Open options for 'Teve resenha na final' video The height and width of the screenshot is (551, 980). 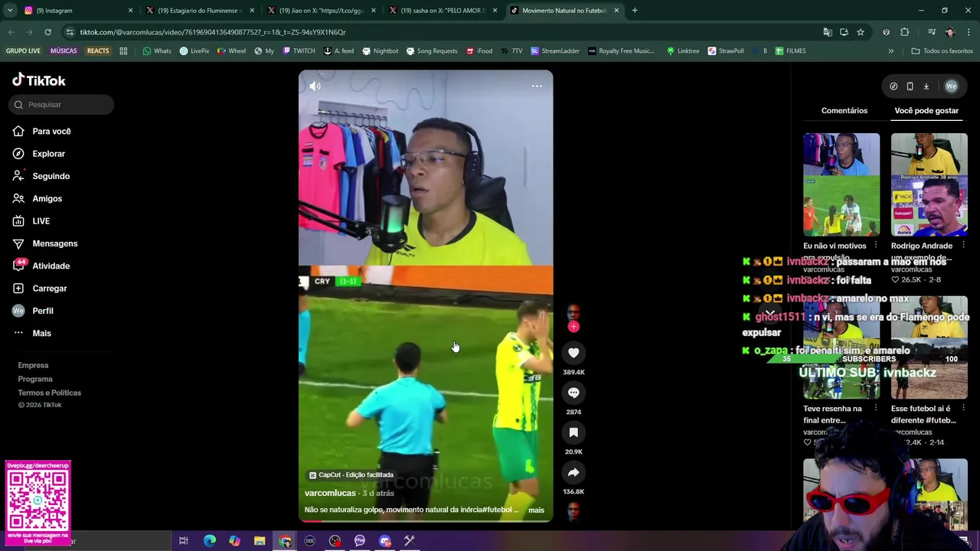(876, 409)
